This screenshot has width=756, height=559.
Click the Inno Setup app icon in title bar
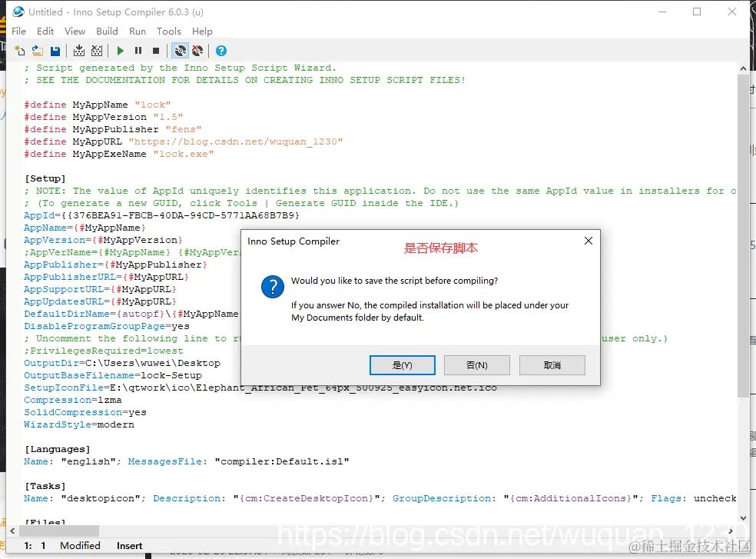(18, 12)
